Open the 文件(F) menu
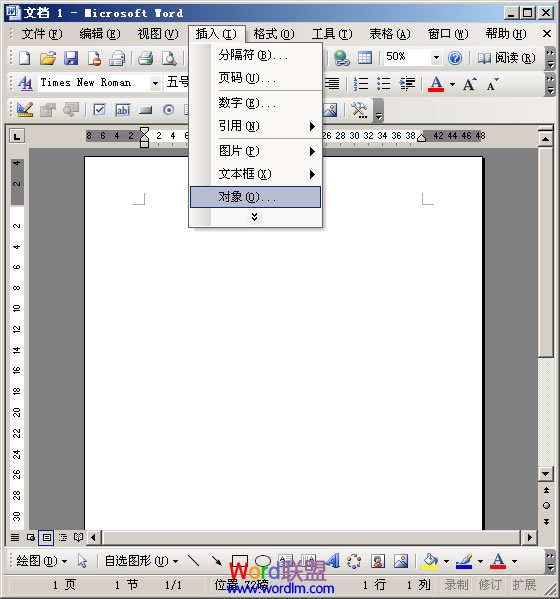 click(x=42, y=34)
